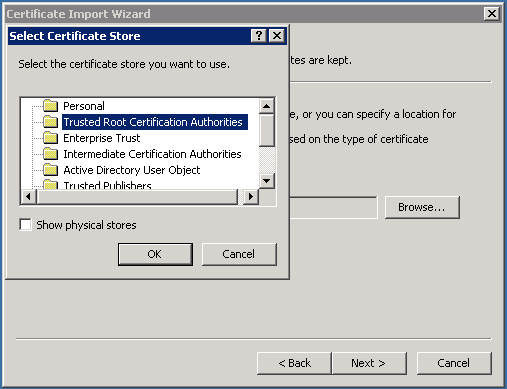Viewport: 507px width, 389px height.
Task: Click the horizontal scroll right arrow
Action: pos(251,197)
